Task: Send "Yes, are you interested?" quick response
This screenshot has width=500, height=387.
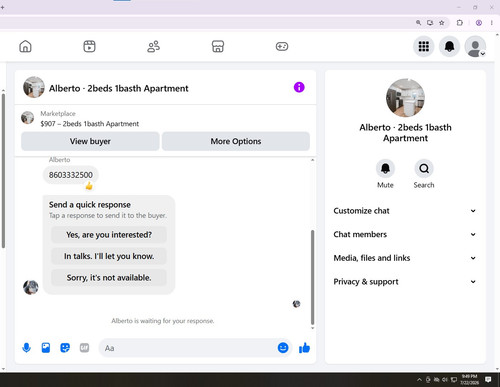Action: pyautogui.click(x=109, y=235)
